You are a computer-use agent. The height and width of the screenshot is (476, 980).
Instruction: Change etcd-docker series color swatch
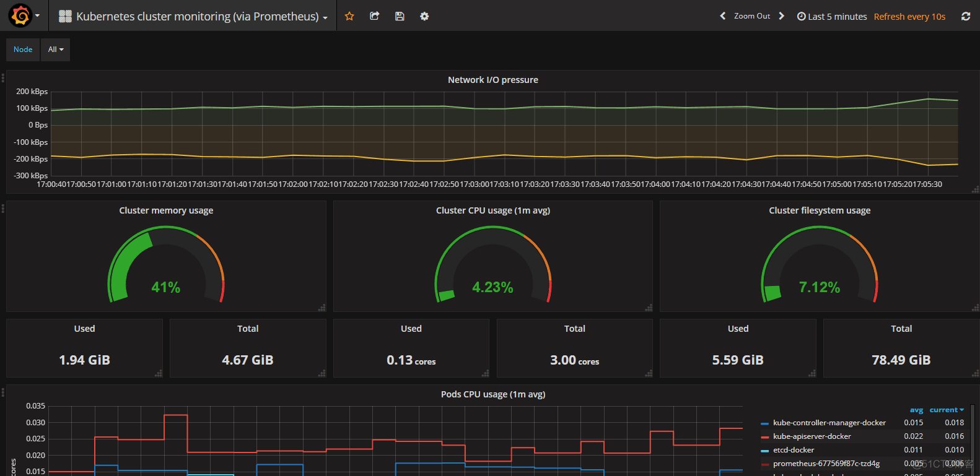(765, 451)
